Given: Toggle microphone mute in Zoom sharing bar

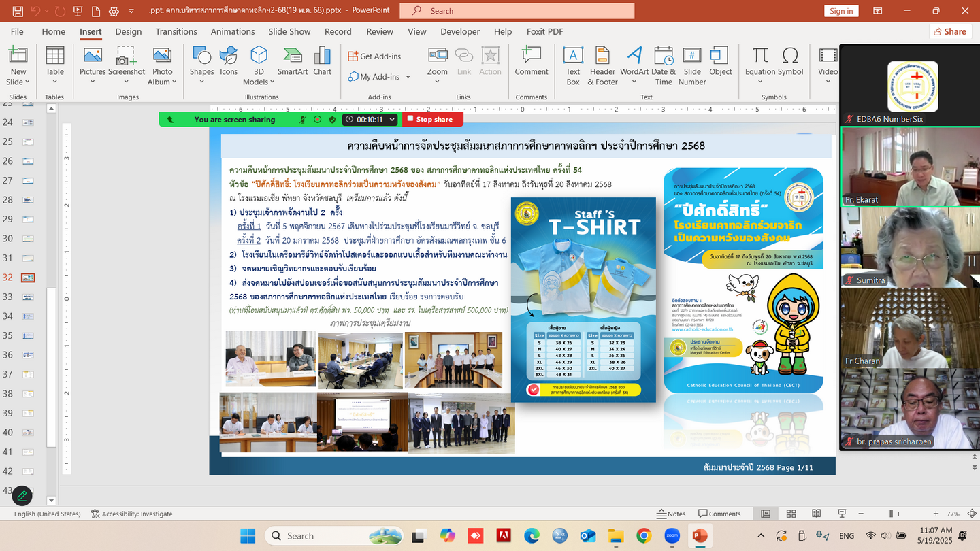Looking at the screenshot, I should (x=303, y=120).
